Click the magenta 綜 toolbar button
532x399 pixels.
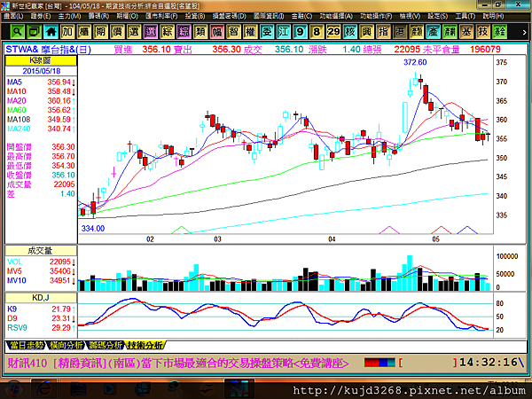pyautogui.click(x=184, y=32)
